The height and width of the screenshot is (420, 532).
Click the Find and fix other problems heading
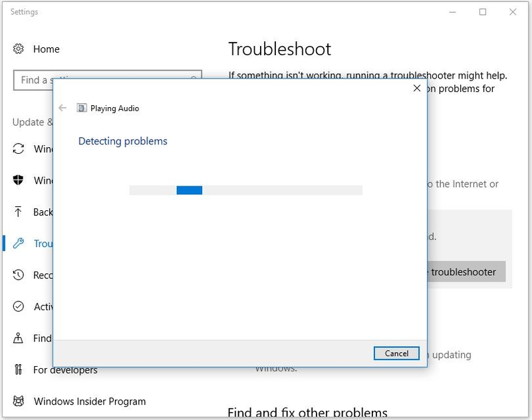[307, 412]
